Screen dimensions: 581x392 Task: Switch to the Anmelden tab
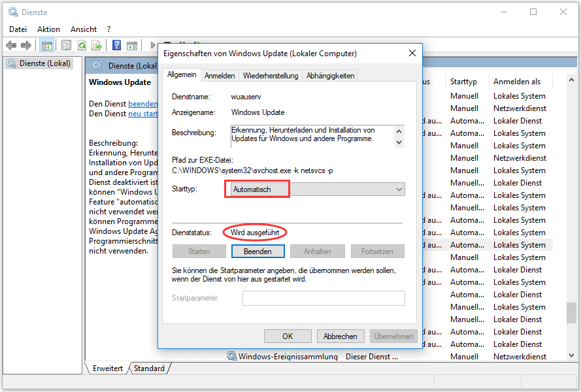pos(220,76)
